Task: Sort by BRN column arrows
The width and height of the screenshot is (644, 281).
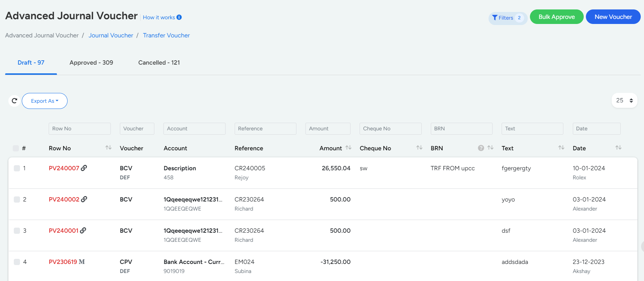Action: click(490, 147)
